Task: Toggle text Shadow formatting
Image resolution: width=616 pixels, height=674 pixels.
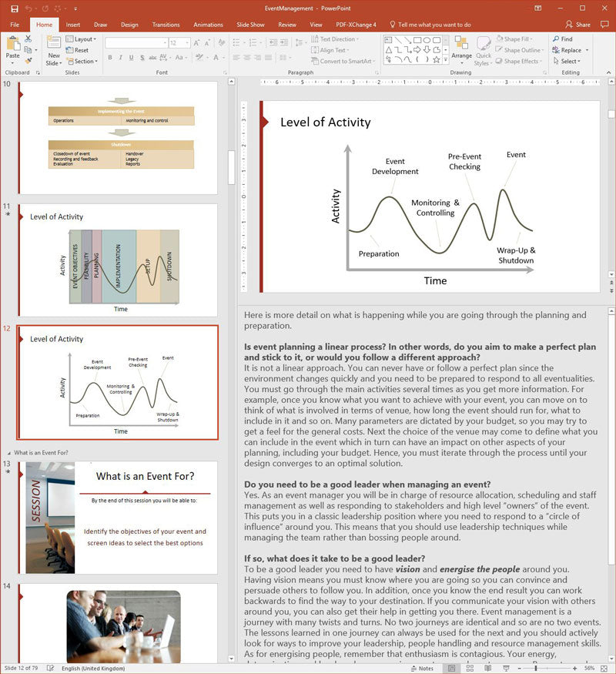Action: click(142, 57)
